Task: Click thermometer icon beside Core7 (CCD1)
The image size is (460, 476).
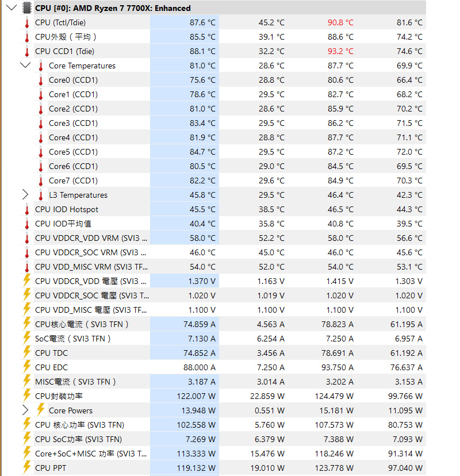Action: [41, 181]
